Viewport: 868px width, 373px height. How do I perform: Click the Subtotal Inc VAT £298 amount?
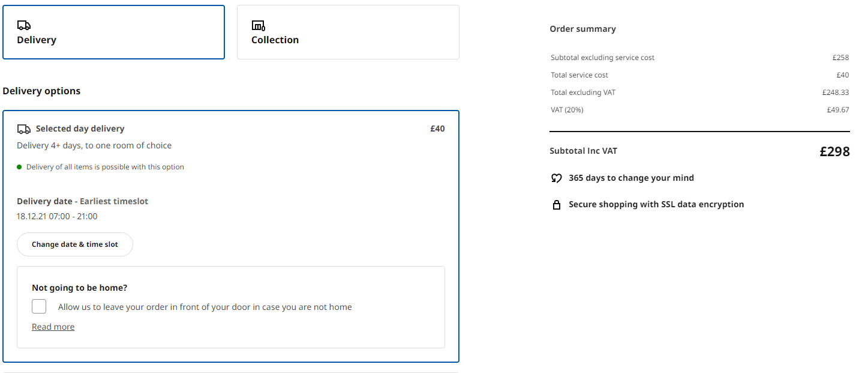tap(834, 151)
